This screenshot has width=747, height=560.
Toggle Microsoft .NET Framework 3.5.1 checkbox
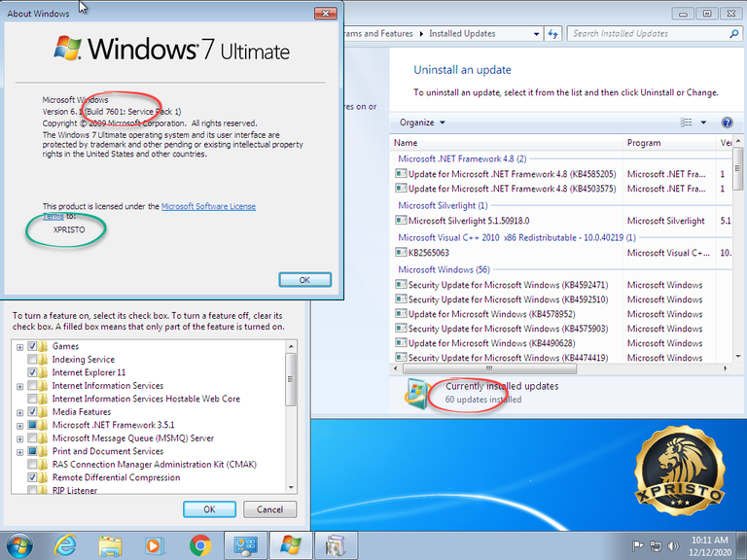click(32, 425)
